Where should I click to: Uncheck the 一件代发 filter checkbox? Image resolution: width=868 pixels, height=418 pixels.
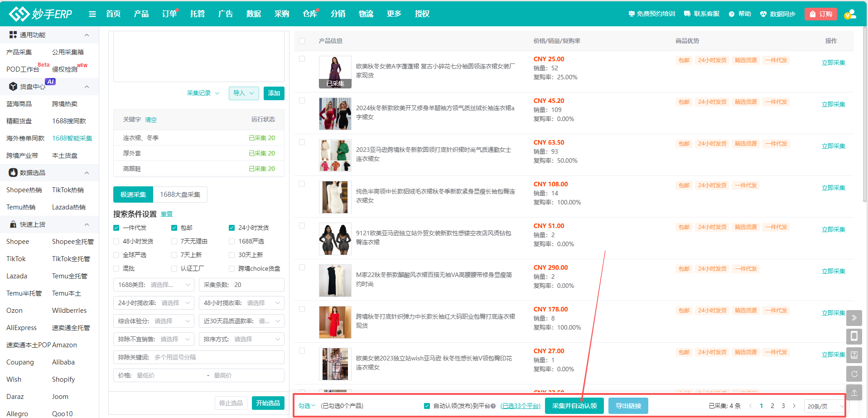[116, 228]
